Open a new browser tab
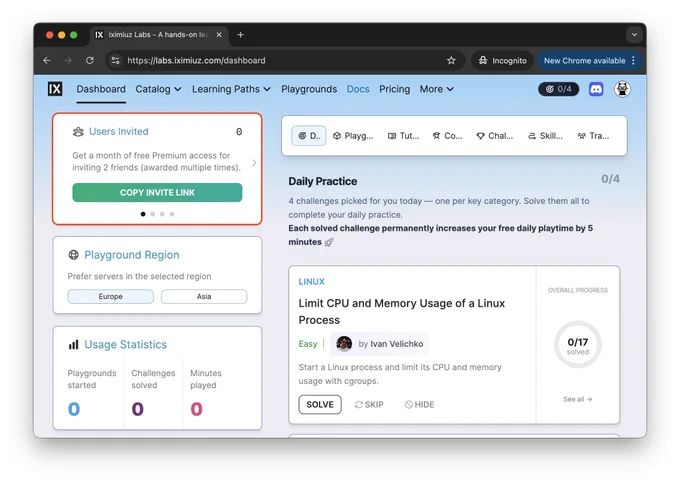Viewport: 680px width, 482px height. (240, 35)
